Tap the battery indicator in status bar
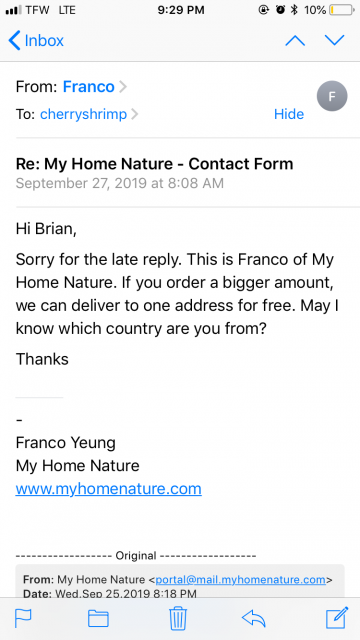 (x=342, y=10)
